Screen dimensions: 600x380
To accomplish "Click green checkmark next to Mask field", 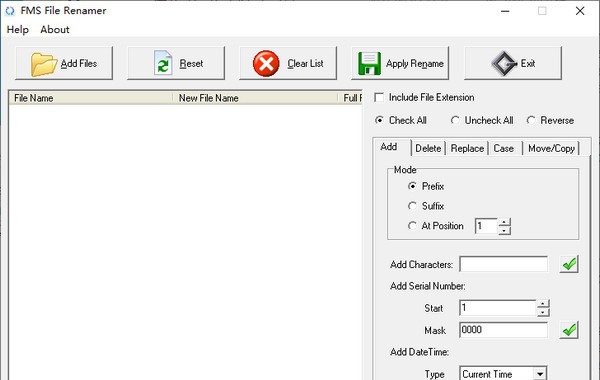I will point(569,330).
